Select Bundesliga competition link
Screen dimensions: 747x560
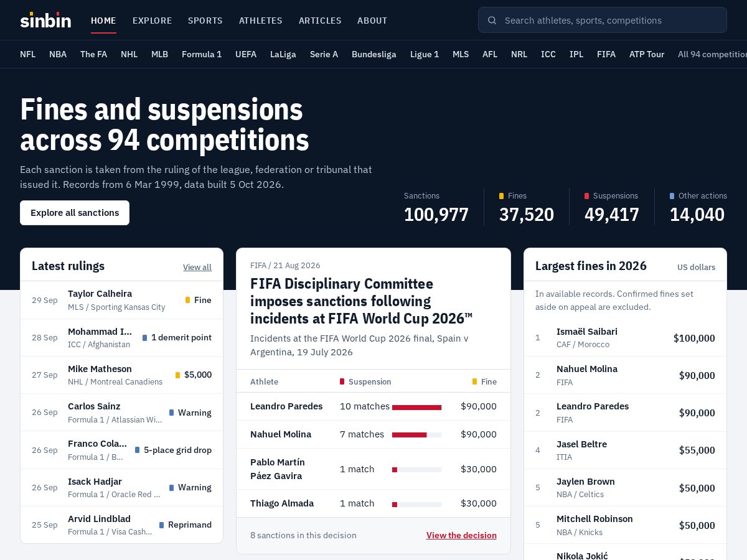(x=374, y=54)
